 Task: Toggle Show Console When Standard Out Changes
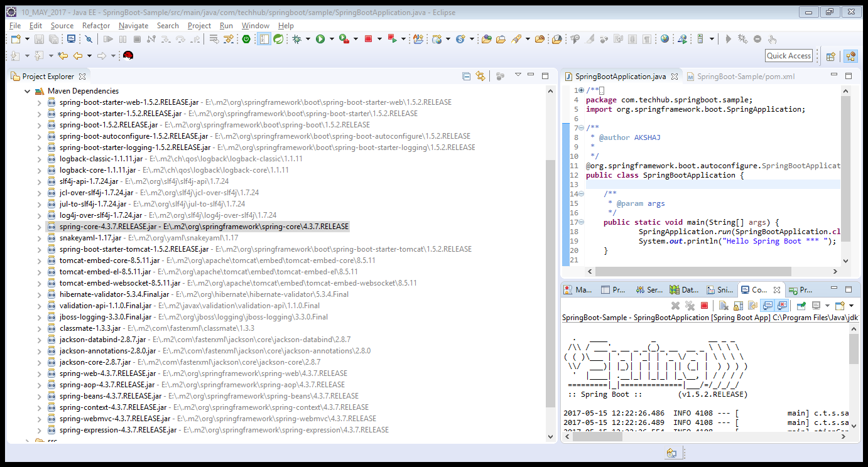pyautogui.click(x=768, y=305)
